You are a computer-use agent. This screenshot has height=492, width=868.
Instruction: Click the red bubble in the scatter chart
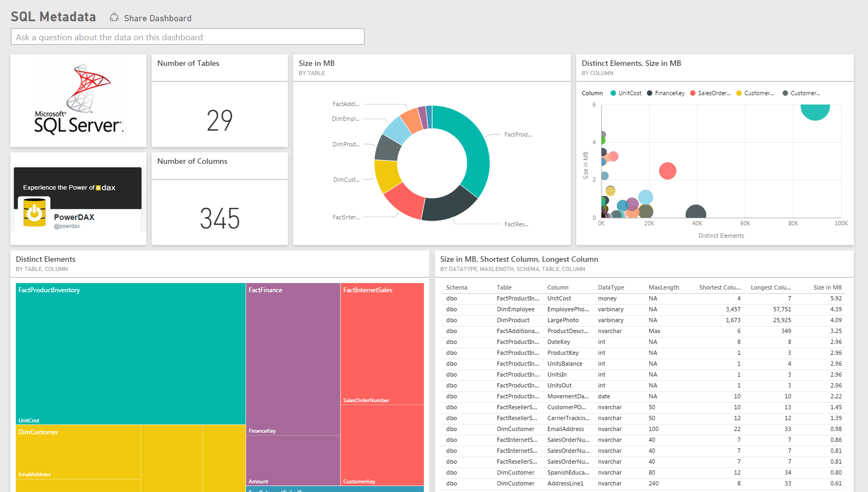(x=667, y=171)
